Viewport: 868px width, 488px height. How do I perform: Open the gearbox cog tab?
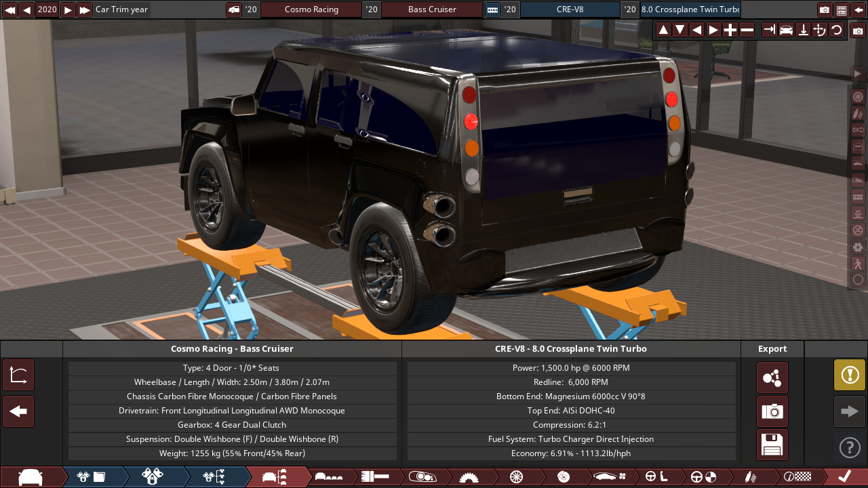tap(469, 477)
